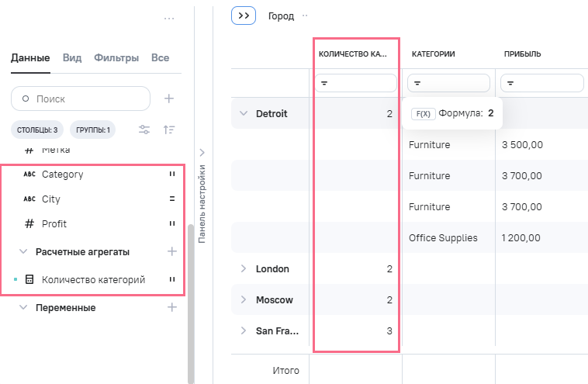Screen dimensions: 588x384
Task: Click the double-arrow expand button near Город
Action: click(244, 16)
